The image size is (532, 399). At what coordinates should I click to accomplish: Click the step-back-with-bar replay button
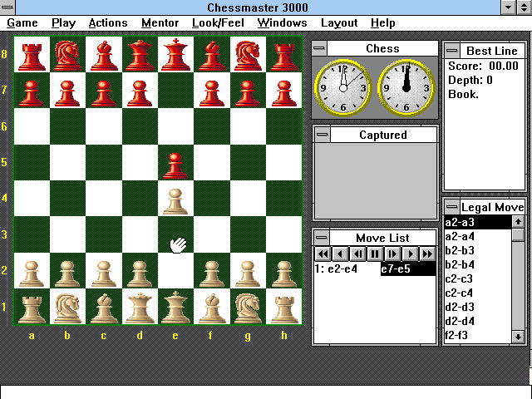pos(357,254)
